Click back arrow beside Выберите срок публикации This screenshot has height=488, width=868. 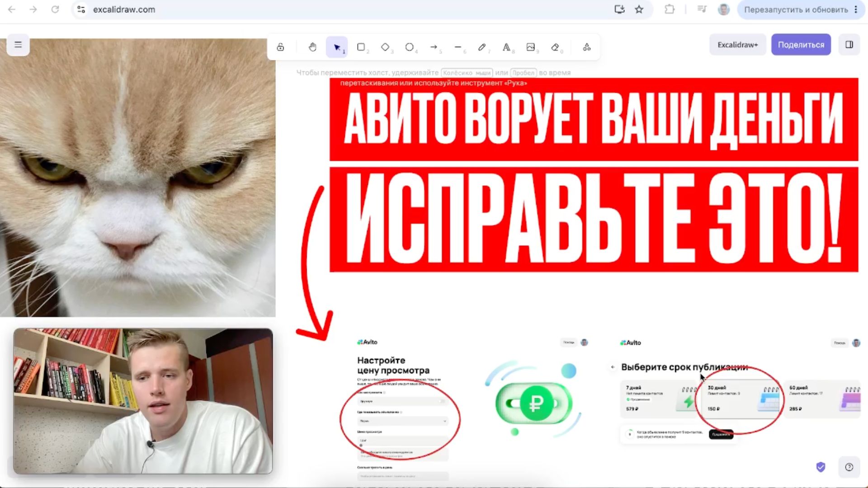(x=613, y=367)
